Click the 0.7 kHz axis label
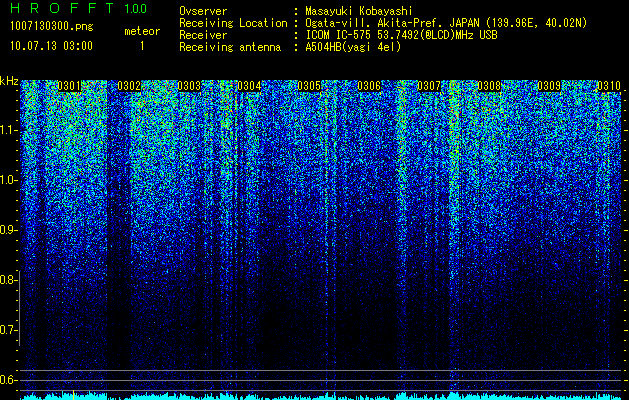 (x=8, y=330)
